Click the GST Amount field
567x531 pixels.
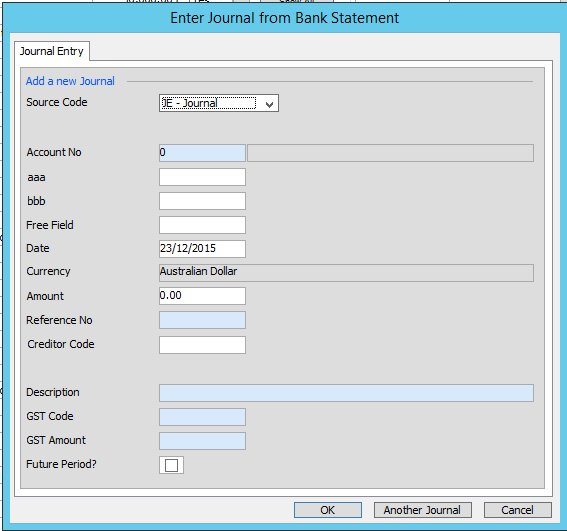click(x=202, y=441)
